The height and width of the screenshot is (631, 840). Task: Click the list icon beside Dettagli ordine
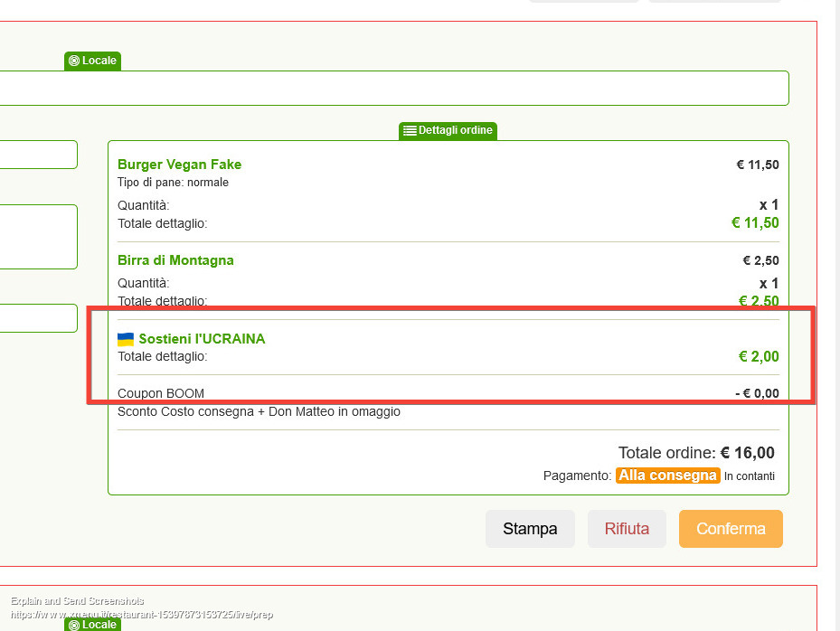click(x=410, y=131)
